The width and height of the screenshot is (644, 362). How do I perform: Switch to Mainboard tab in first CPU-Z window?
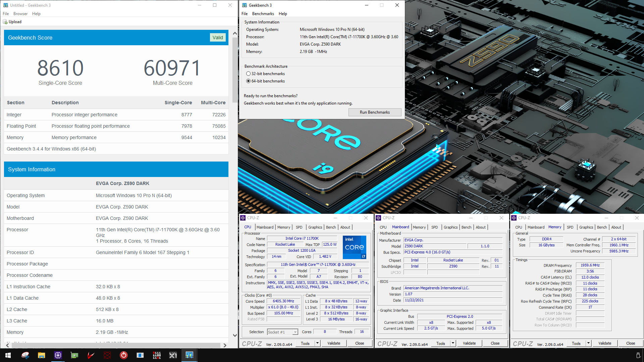point(265,227)
